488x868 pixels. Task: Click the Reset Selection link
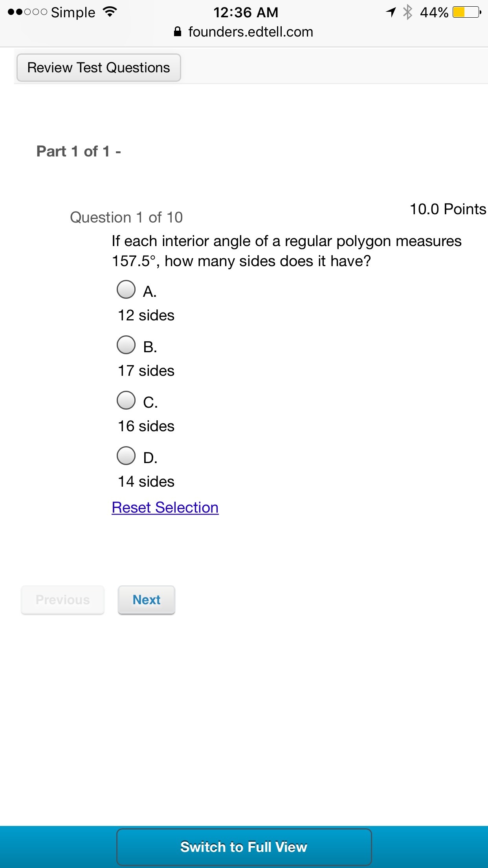coord(165,508)
